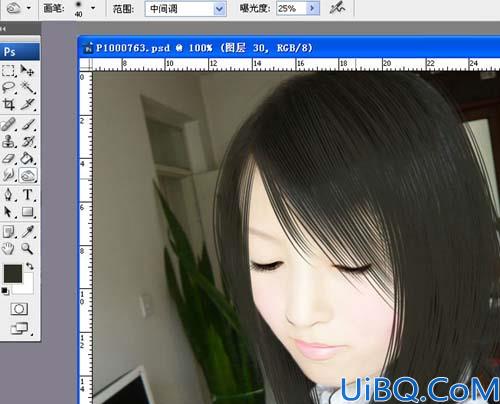Viewport: 500px width, 404px height.
Task: Click the exposure field showing 25%
Action: pos(291,8)
